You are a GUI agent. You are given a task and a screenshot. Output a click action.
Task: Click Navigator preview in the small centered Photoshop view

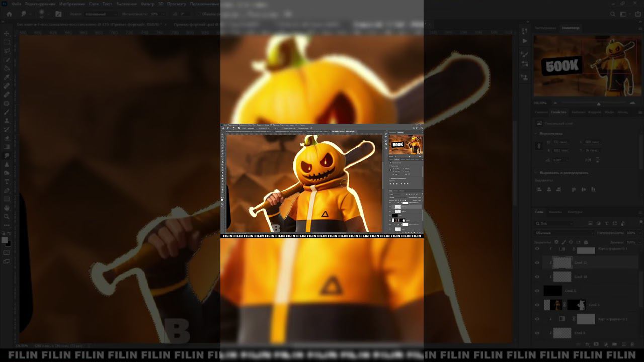coord(406,144)
